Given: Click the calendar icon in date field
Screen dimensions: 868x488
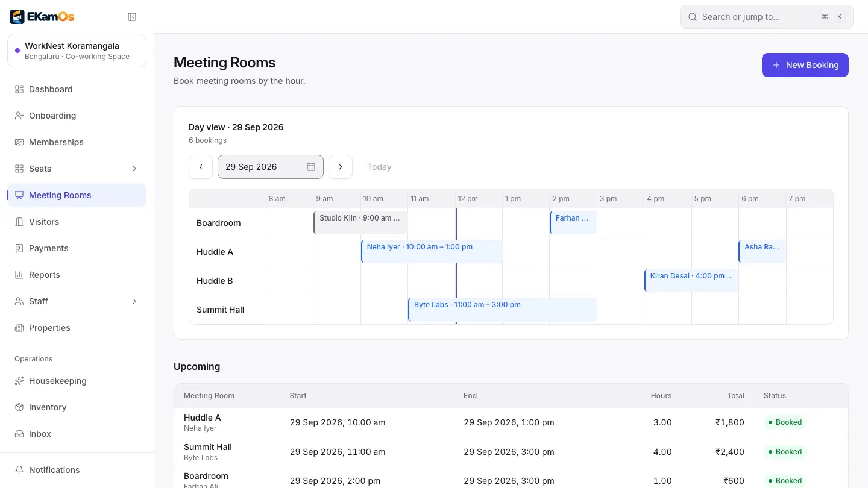Looking at the screenshot, I should click(311, 167).
